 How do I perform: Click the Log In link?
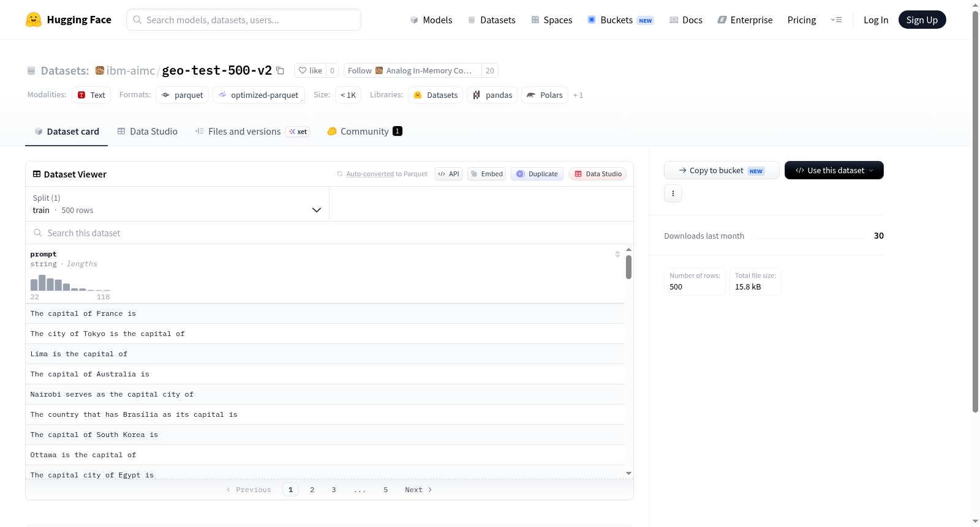(876, 20)
